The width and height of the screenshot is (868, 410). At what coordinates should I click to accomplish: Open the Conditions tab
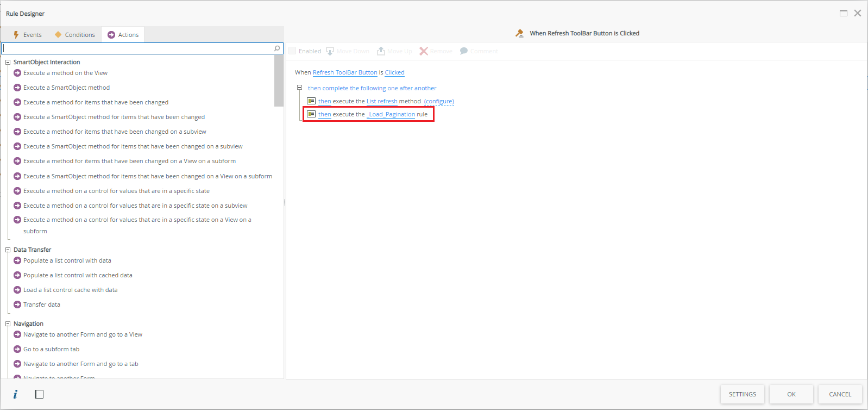75,35
